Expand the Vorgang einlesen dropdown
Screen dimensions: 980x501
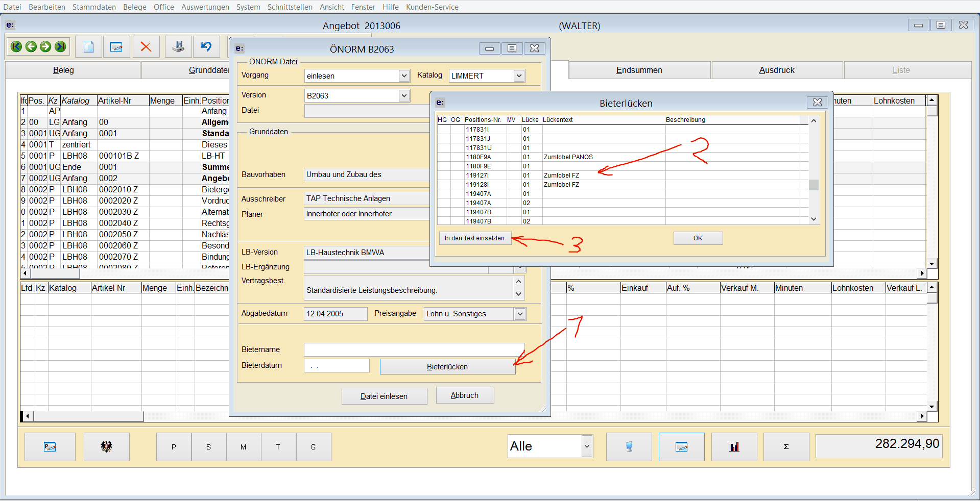404,76
